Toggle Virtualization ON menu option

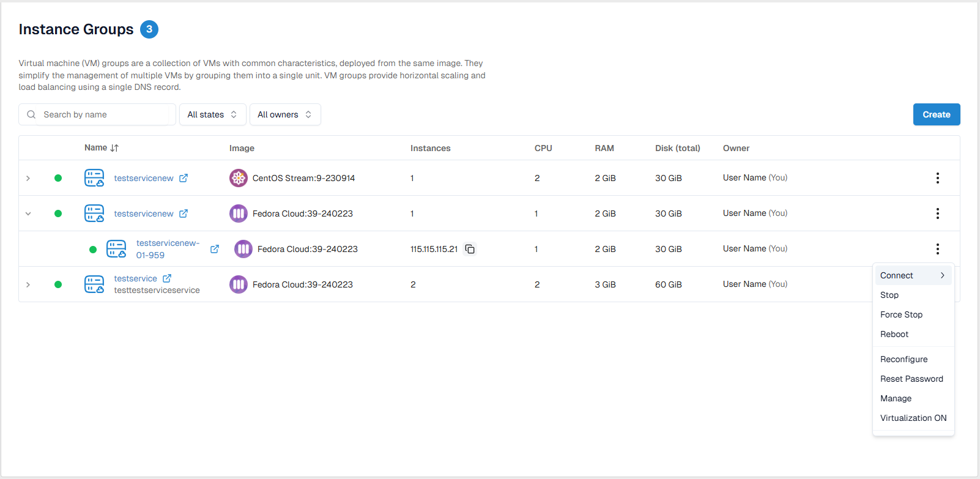[x=913, y=418]
